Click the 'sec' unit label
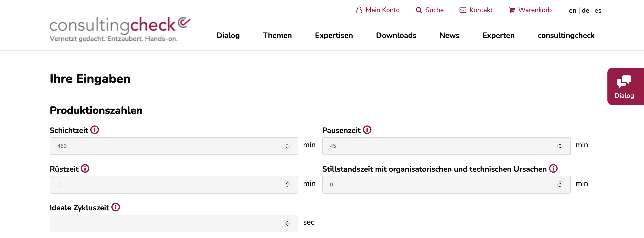Screen dimensions: 644x238 [309, 222]
